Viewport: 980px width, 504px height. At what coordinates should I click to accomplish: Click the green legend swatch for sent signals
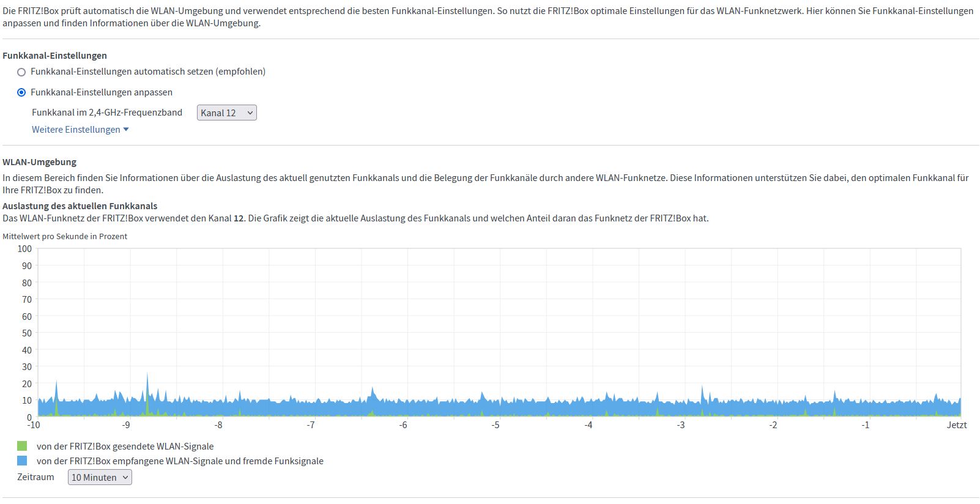[x=22, y=446]
